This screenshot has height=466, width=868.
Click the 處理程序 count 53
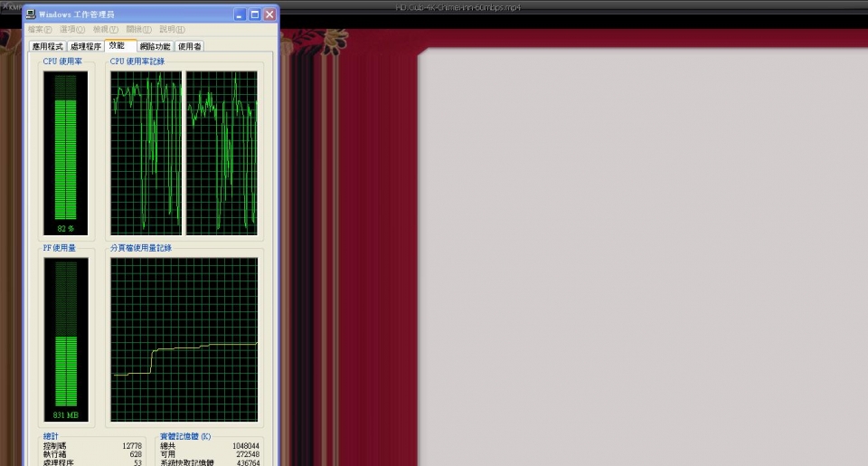[137, 462]
